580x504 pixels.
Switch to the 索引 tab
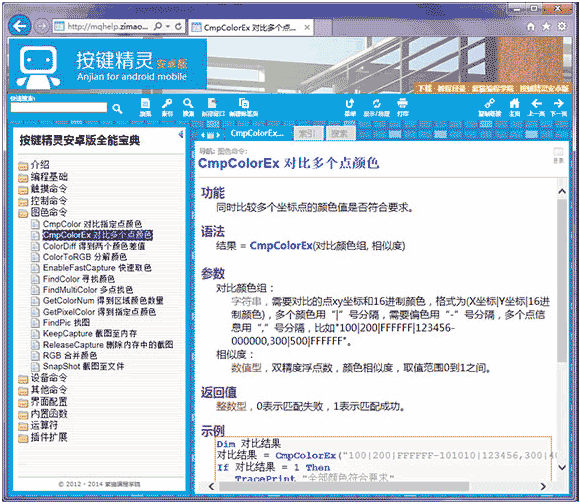tap(308, 133)
